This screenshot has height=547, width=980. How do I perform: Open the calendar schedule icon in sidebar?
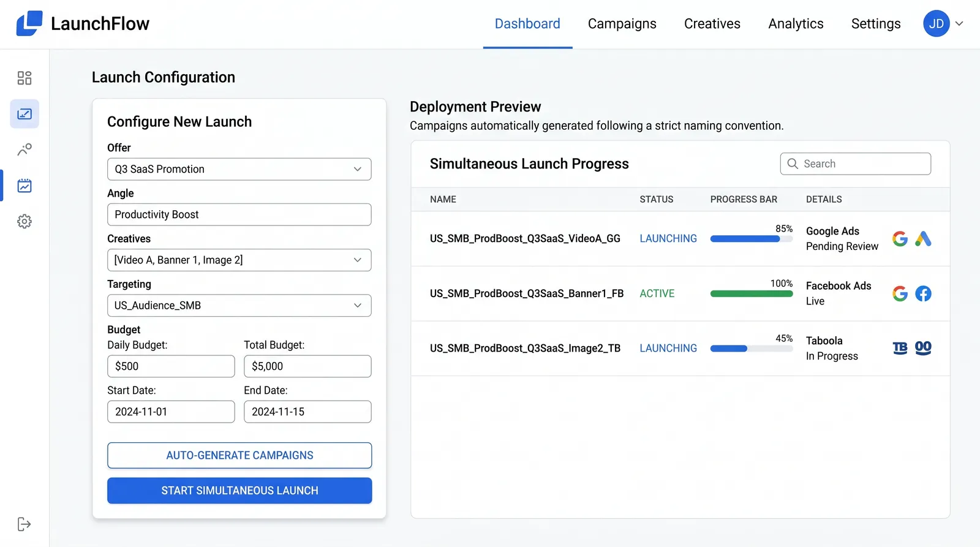24,186
